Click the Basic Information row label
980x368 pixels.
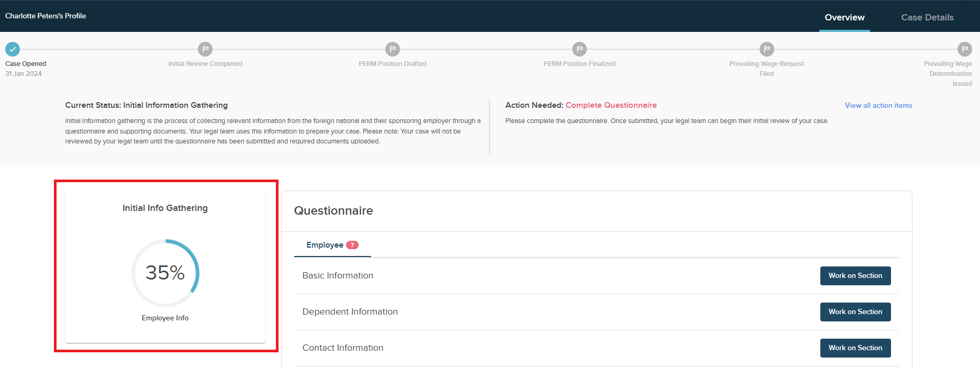point(338,276)
